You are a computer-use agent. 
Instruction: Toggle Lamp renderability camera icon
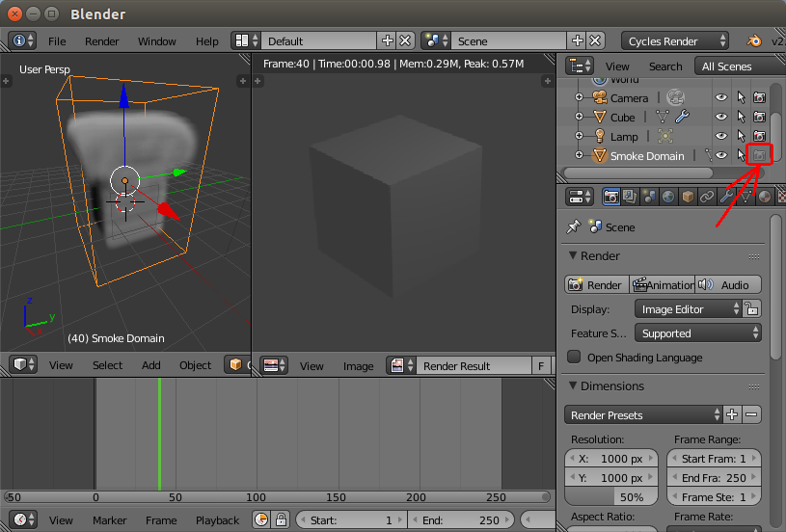(759, 136)
